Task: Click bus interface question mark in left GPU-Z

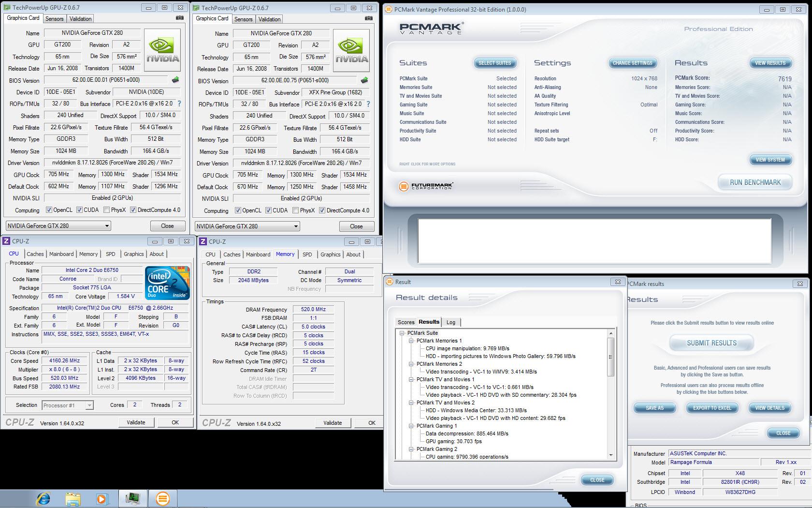Action: pyautogui.click(x=179, y=104)
